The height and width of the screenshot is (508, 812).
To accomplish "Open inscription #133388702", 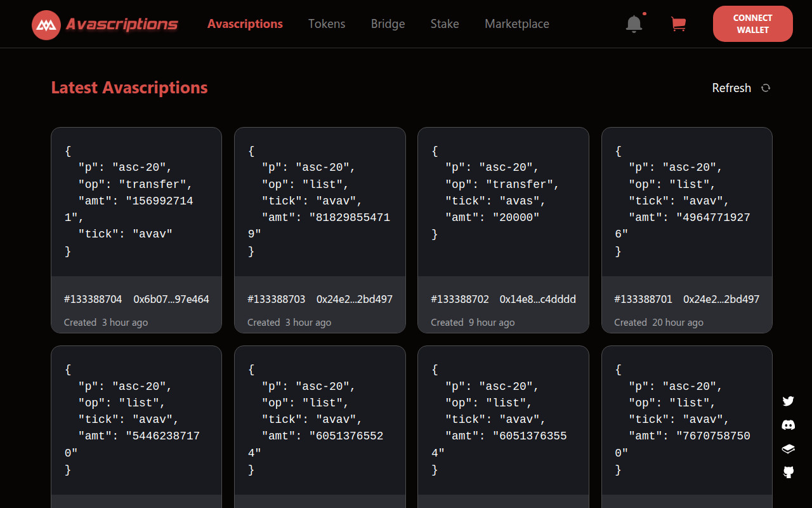I will 460,299.
